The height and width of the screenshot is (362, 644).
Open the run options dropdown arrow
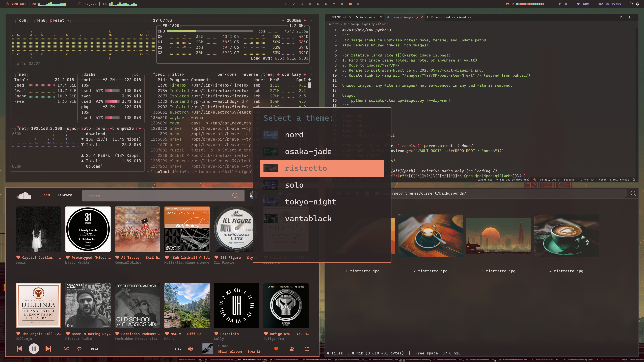click(625, 17)
